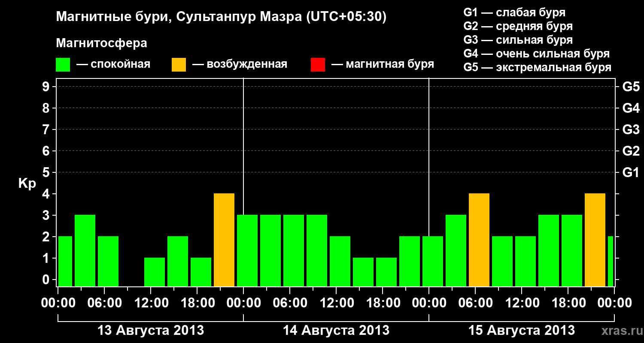Click the '— спокойная' legend label
The width and height of the screenshot is (644, 343).
[x=113, y=65]
